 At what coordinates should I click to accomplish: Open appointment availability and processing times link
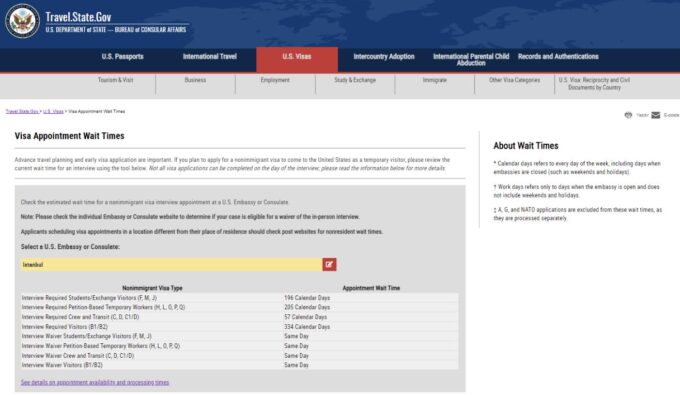pos(95,382)
